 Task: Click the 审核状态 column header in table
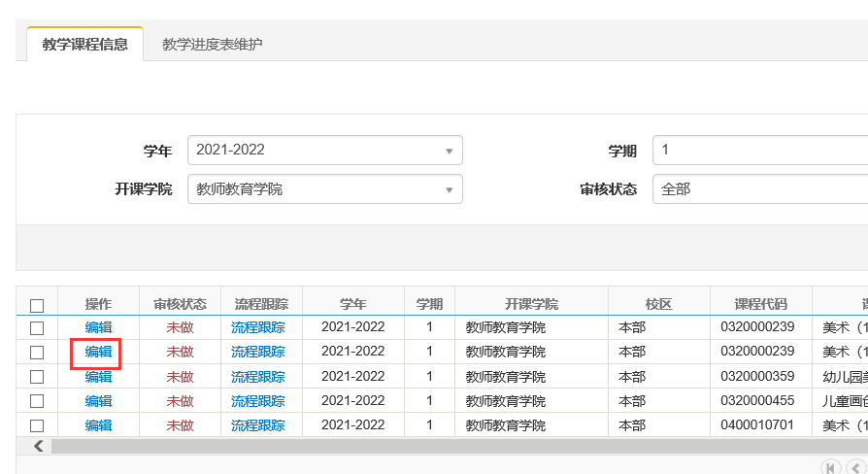tap(180, 303)
